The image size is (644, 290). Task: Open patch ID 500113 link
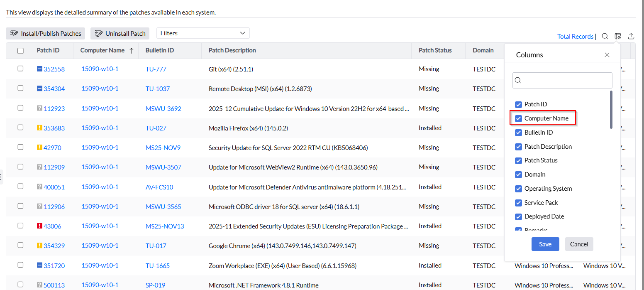[x=54, y=285]
